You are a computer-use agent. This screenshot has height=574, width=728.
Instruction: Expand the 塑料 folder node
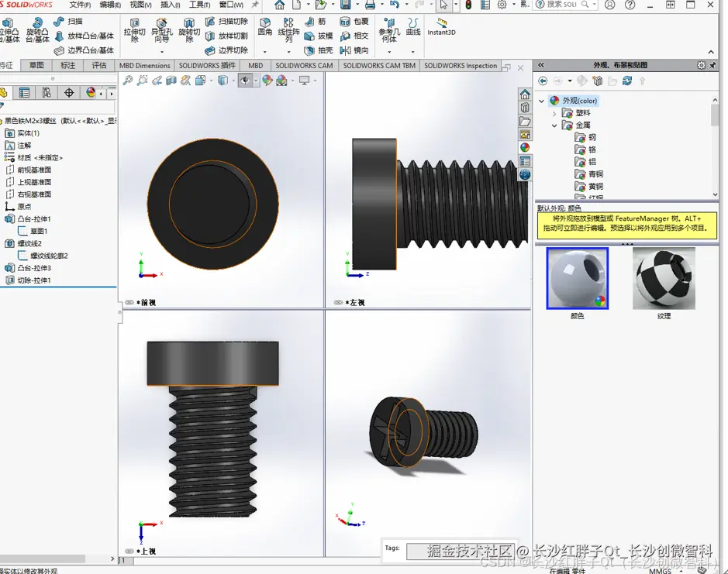[x=554, y=113]
